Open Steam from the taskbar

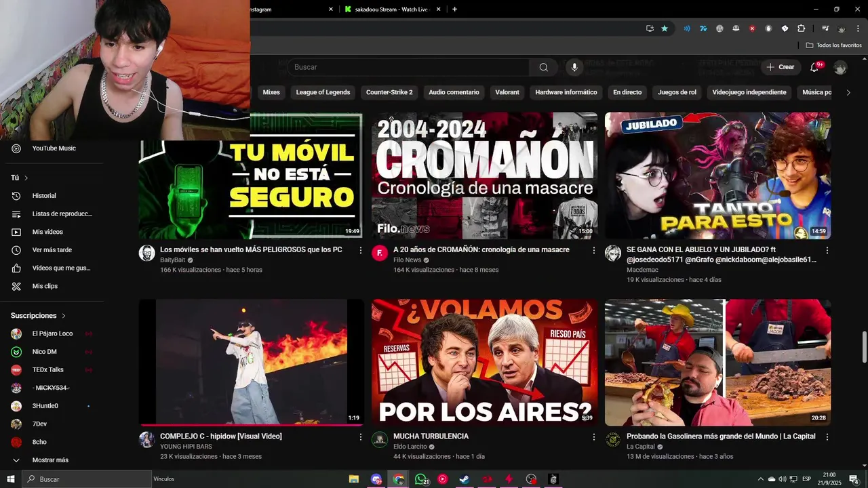click(x=465, y=479)
